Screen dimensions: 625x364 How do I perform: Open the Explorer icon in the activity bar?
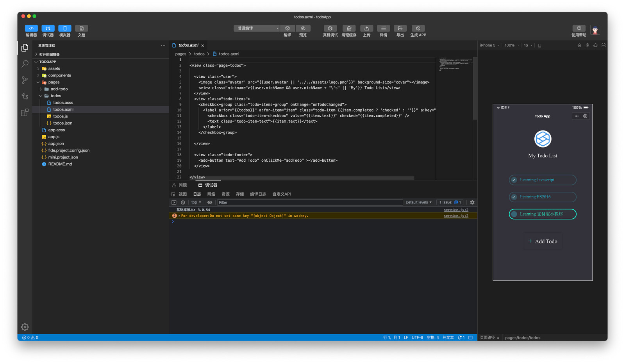tap(25, 48)
